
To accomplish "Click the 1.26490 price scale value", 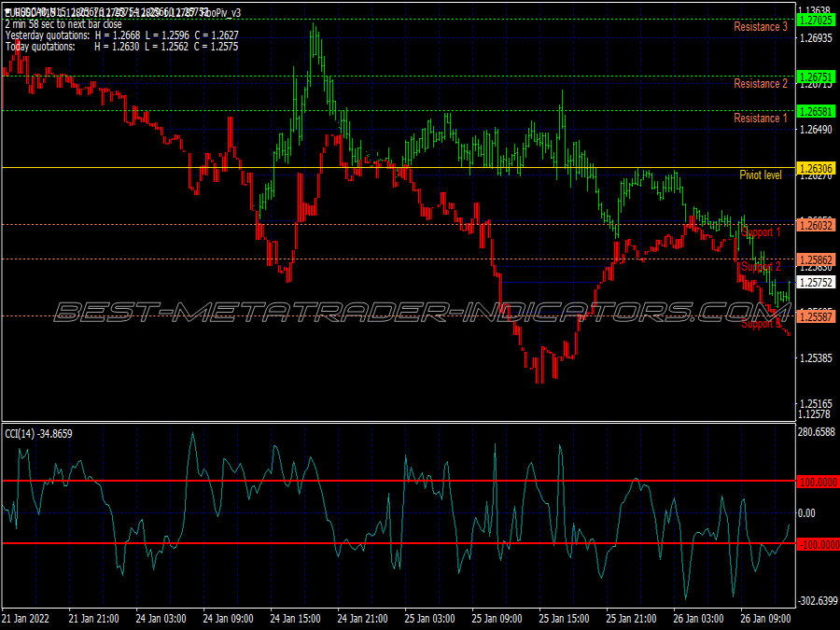I will click(x=816, y=129).
